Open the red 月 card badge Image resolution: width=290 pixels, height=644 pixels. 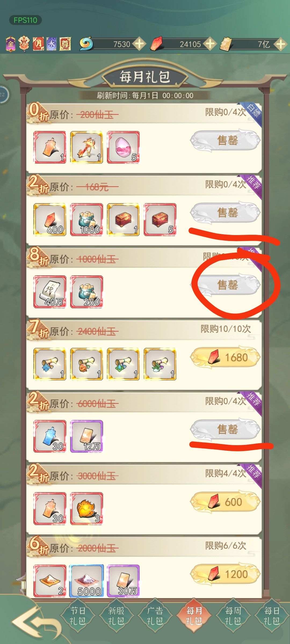tap(38, 44)
